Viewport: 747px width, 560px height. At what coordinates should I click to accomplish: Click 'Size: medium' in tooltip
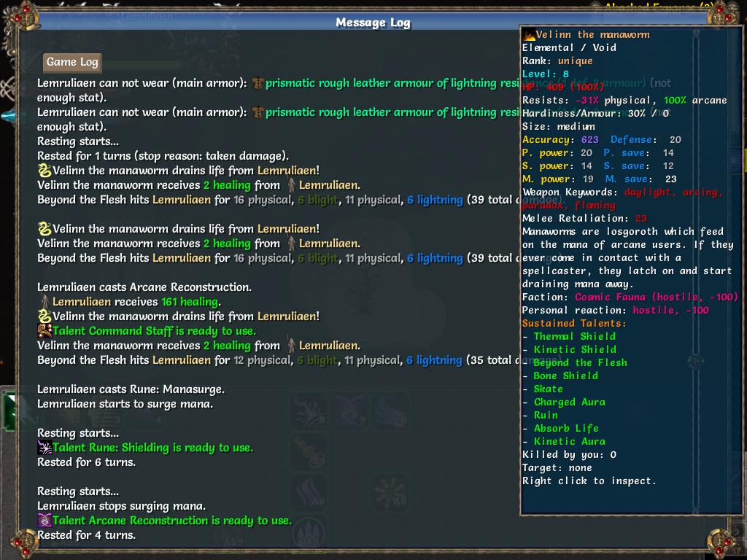point(558,127)
